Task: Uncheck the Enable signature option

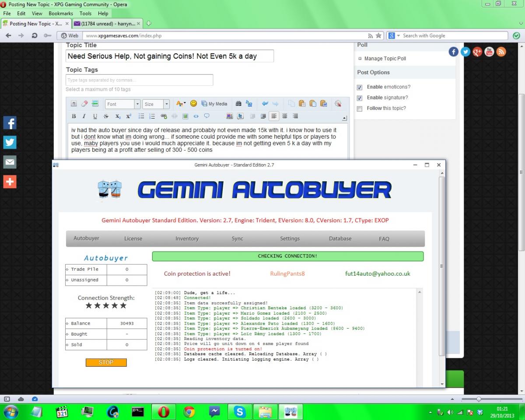Action: 360,98
